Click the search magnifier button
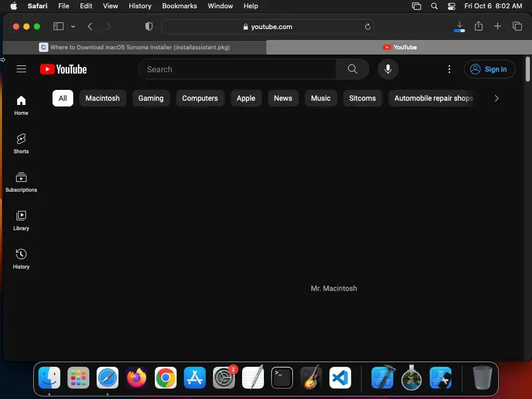The height and width of the screenshot is (399, 532). coord(353,69)
